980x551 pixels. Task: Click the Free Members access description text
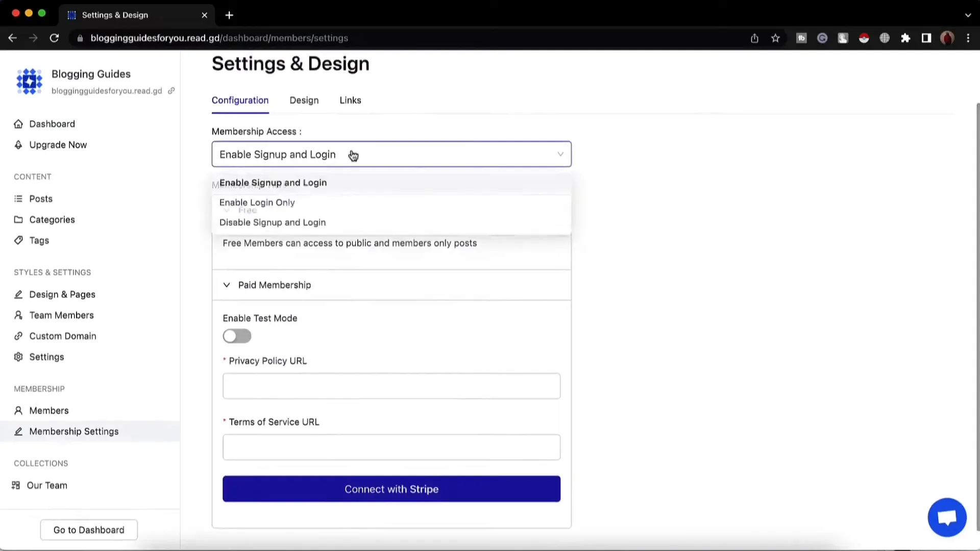click(350, 243)
